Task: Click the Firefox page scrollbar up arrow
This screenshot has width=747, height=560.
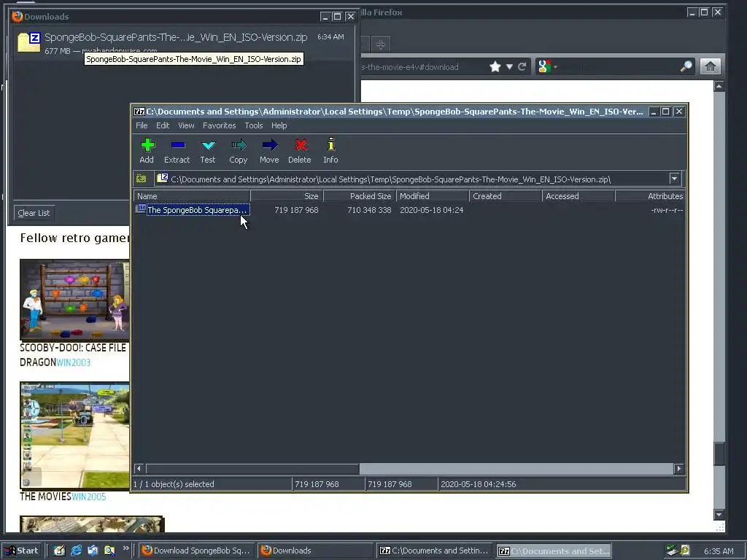Action: coord(719,86)
